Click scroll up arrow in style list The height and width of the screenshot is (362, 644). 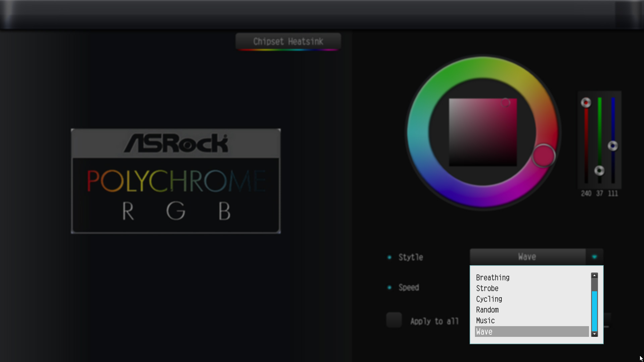(594, 276)
